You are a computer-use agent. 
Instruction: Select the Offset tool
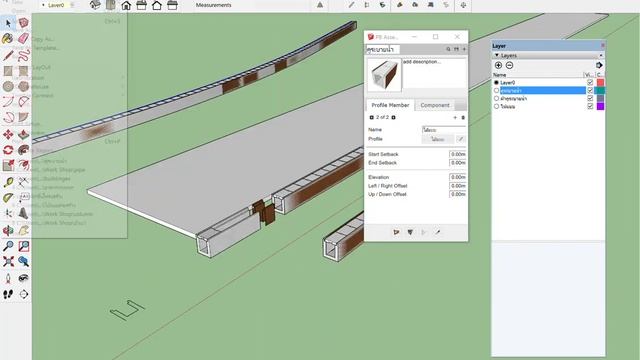coord(24,165)
